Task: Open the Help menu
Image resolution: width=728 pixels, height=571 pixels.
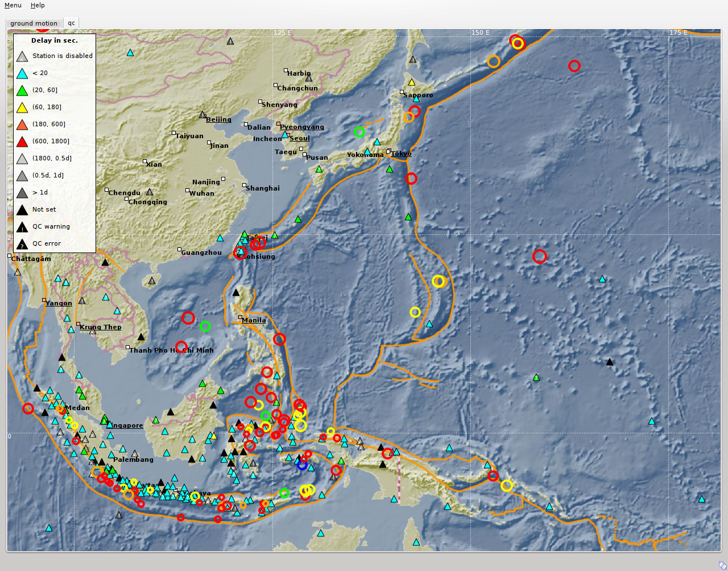Action: (x=38, y=5)
